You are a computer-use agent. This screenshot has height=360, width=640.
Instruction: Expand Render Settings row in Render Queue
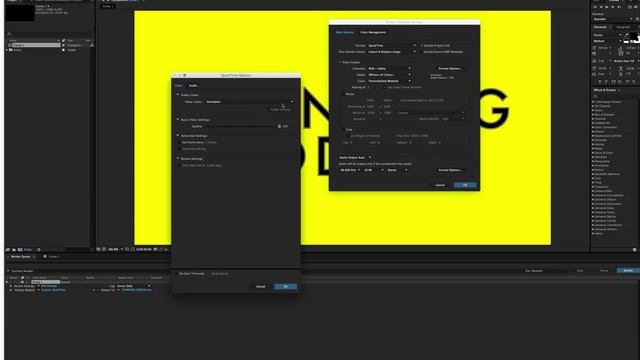tap(11, 286)
